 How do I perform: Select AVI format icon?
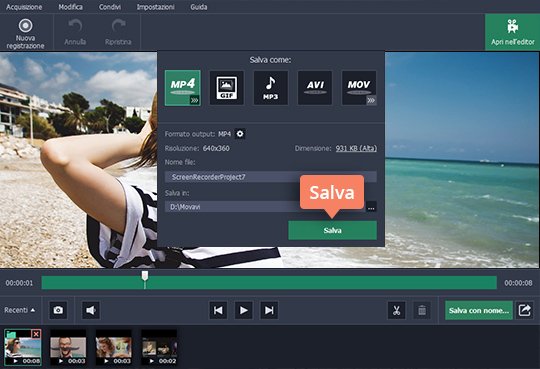tap(315, 88)
